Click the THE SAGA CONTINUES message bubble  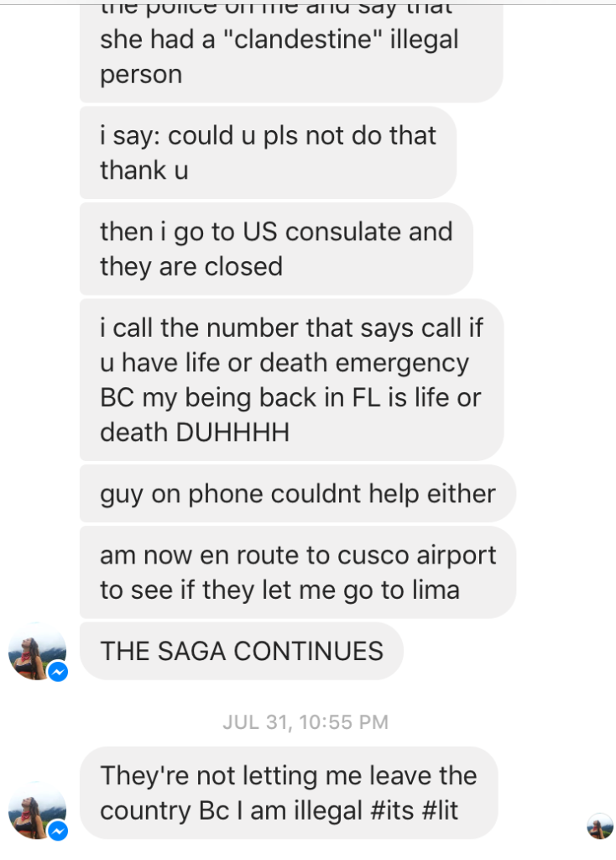pyautogui.click(x=241, y=651)
